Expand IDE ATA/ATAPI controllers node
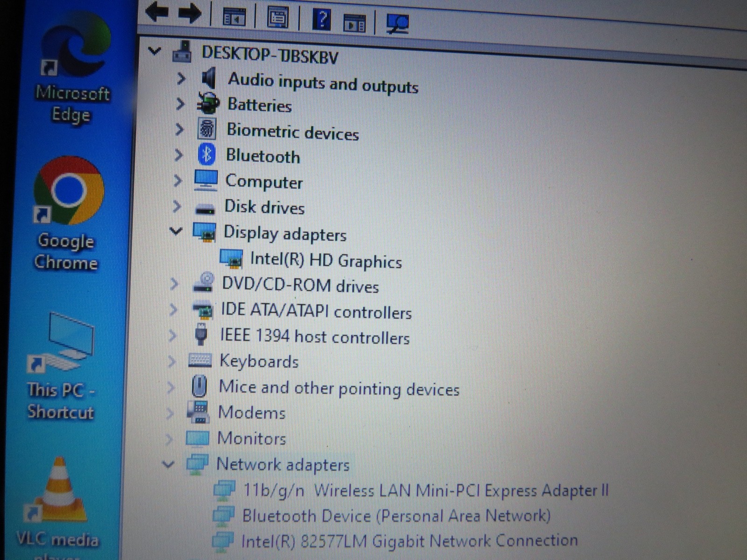The width and height of the screenshot is (747, 560). pos(173,309)
